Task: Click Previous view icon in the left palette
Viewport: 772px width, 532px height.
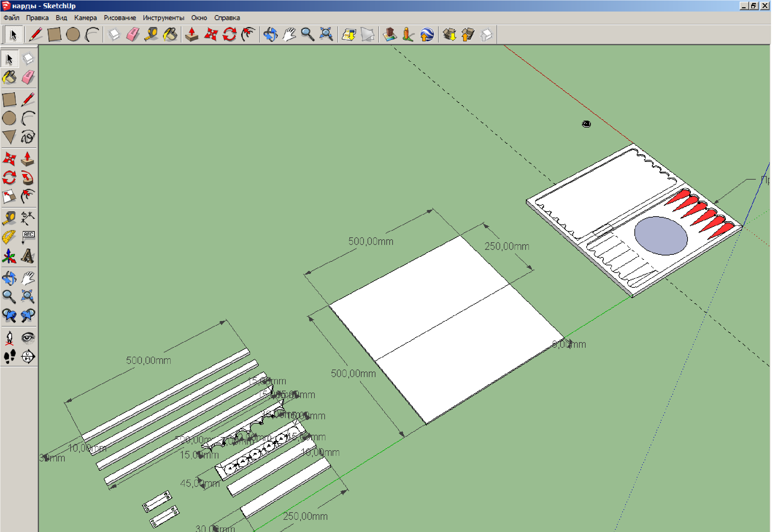Action: [9, 315]
